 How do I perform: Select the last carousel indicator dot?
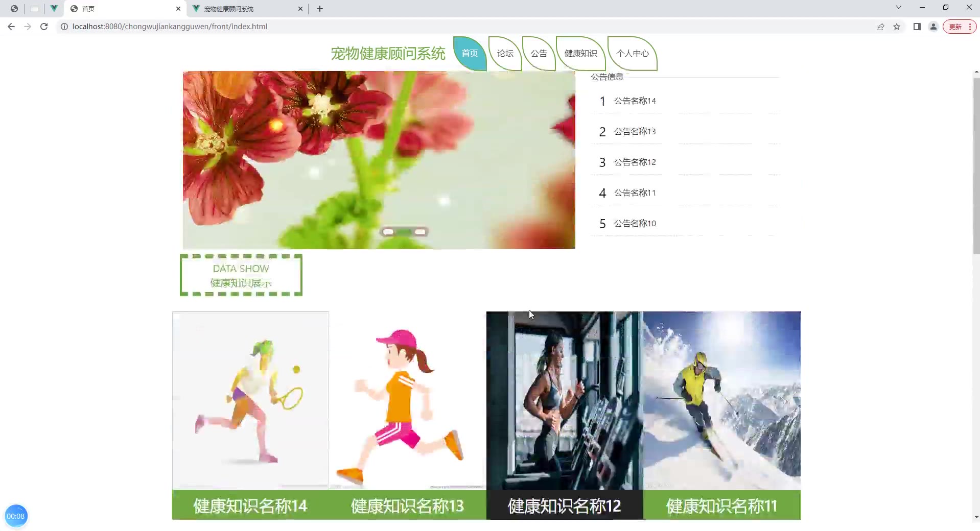pos(420,232)
